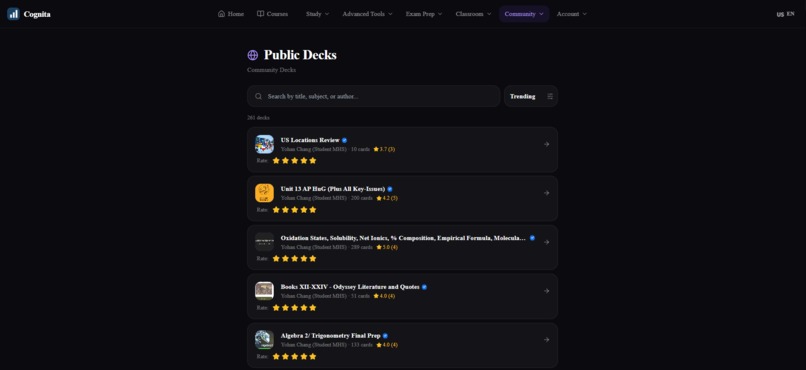
Task: Click the Cognita logo icon
Action: tap(13, 14)
